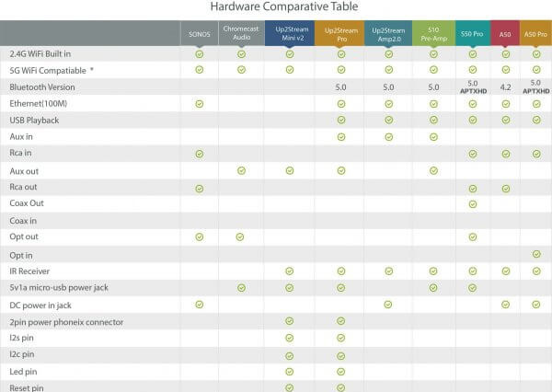Click the 2pin power phoenix connector label

[x=65, y=321]
